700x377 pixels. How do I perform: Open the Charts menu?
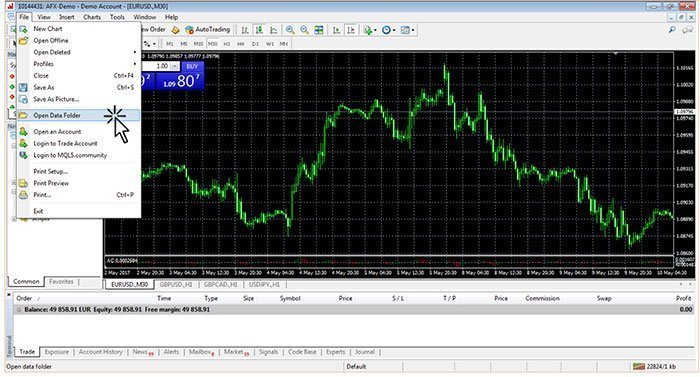(92, 17)
